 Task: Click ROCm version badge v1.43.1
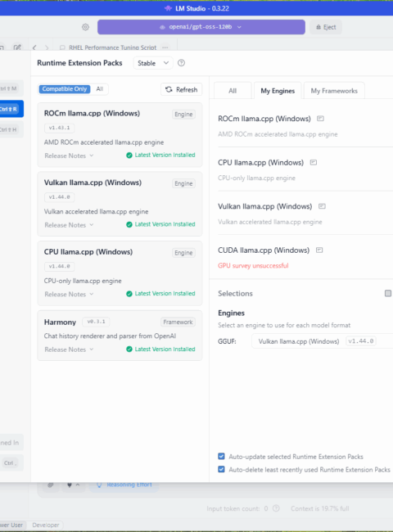click(x=60, y=128)
